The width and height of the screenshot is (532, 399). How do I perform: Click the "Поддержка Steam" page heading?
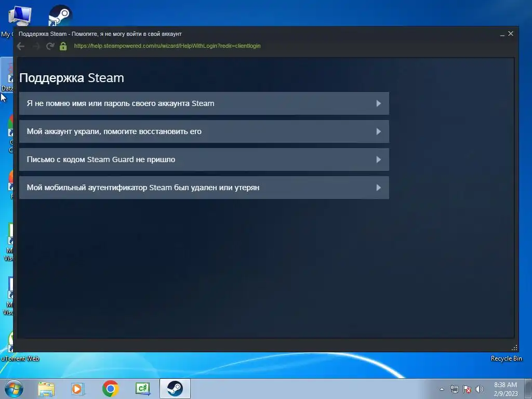pos(72,78)
